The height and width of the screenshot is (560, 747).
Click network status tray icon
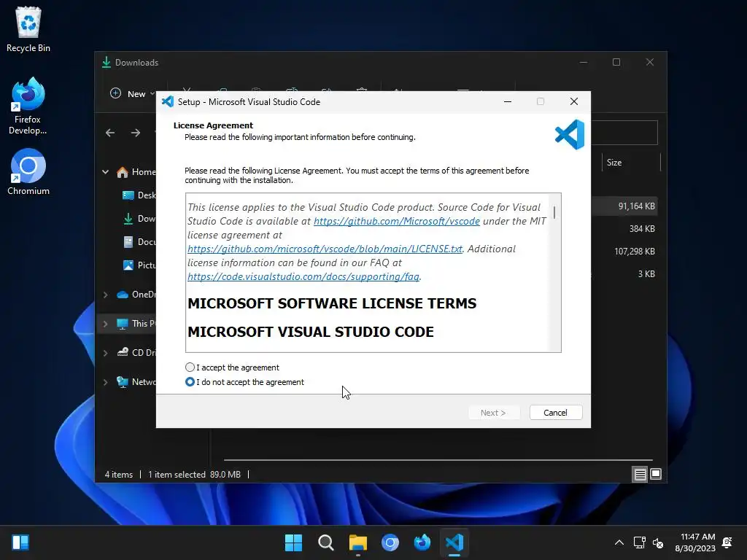[x=639, y=542]
